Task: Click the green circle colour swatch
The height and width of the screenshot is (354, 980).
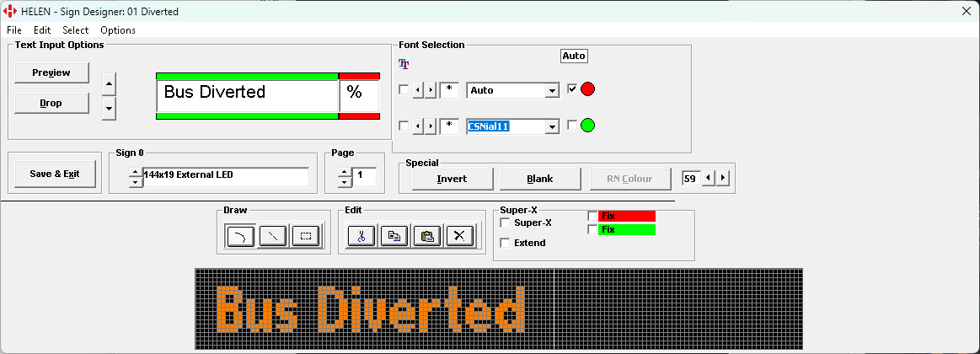Action: 588,126
